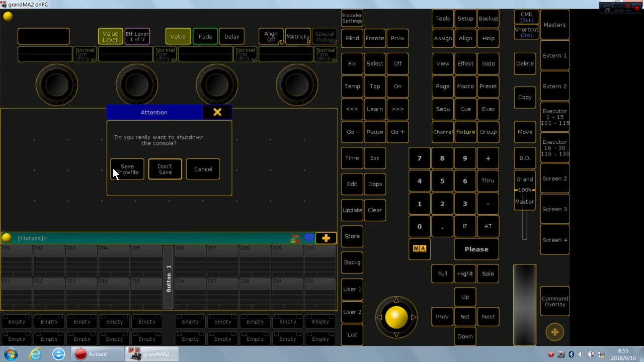Click the power plug tray icon
The width and height of the screenshot is (644, 362).
(591, 354)
